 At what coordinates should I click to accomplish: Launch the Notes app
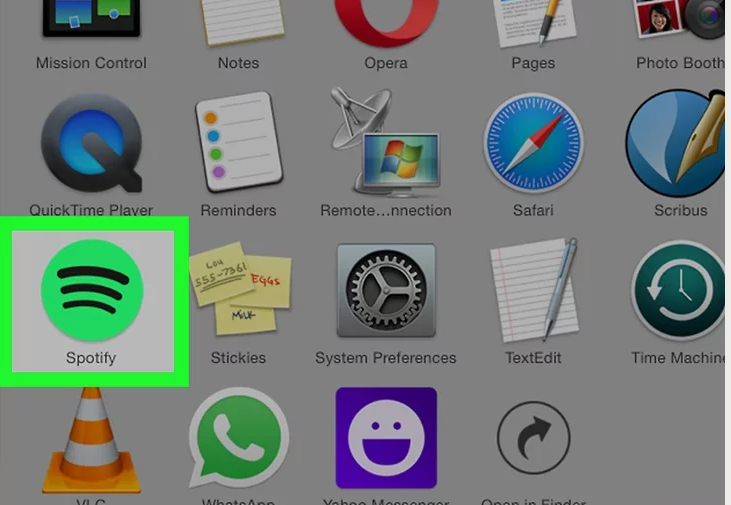[x=238, y=22]
